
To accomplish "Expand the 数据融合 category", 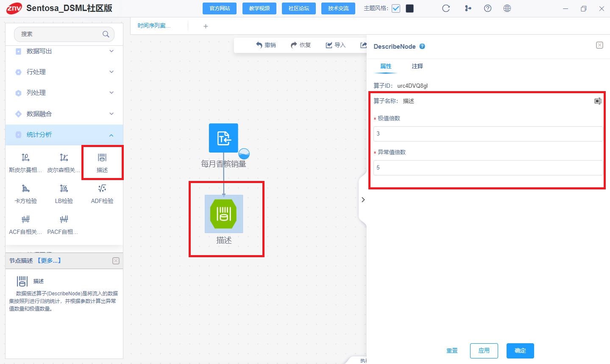I will click(x=64, y=114).
